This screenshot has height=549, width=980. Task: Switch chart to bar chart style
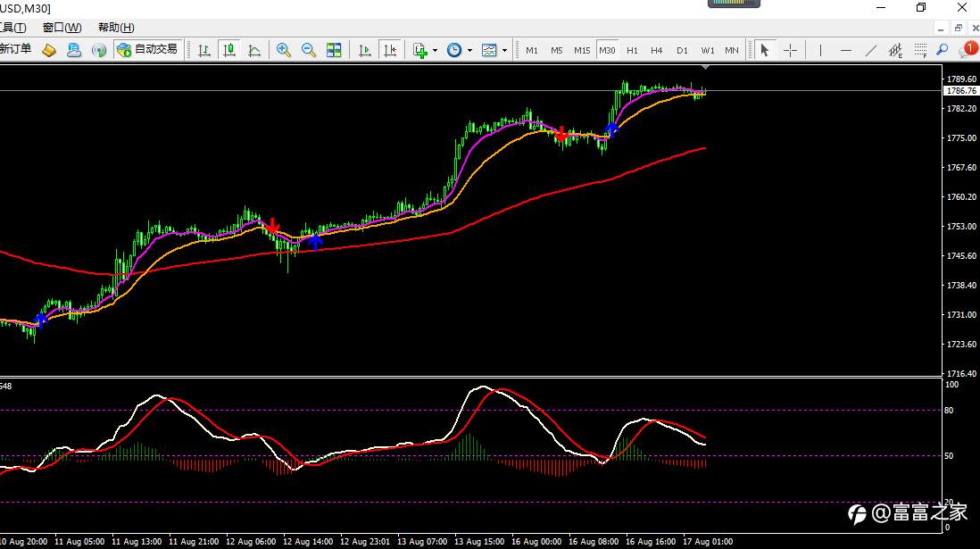(203, 50)
